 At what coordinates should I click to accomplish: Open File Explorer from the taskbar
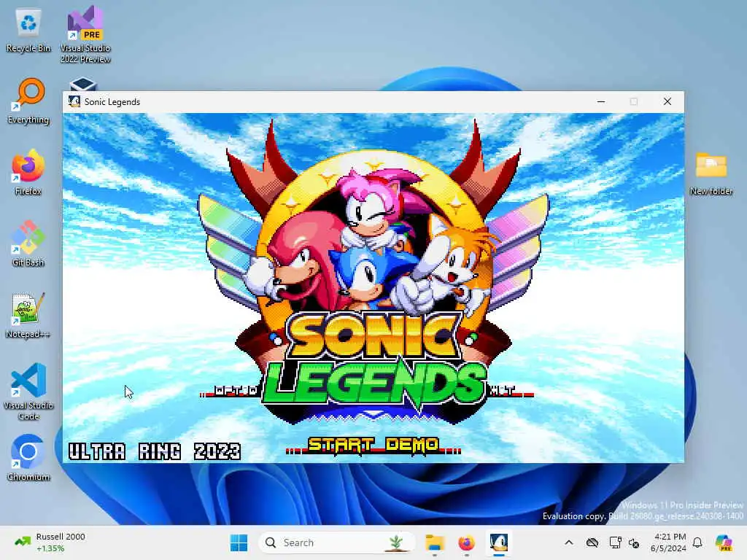click(435, 542)
